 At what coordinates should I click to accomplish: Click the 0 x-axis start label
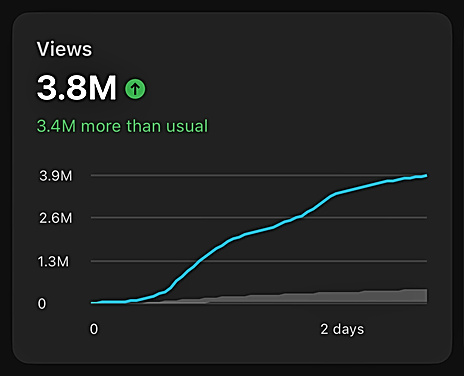(94, 329)
